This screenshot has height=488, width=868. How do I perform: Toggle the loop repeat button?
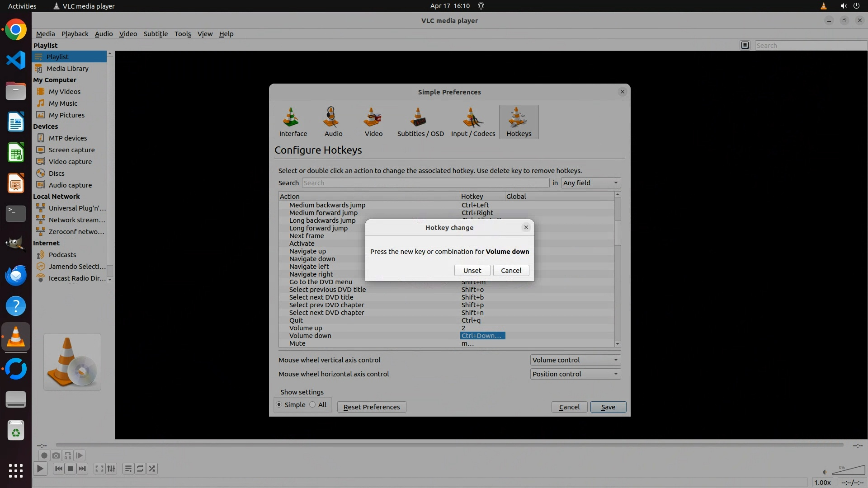[x=140, y=469]
